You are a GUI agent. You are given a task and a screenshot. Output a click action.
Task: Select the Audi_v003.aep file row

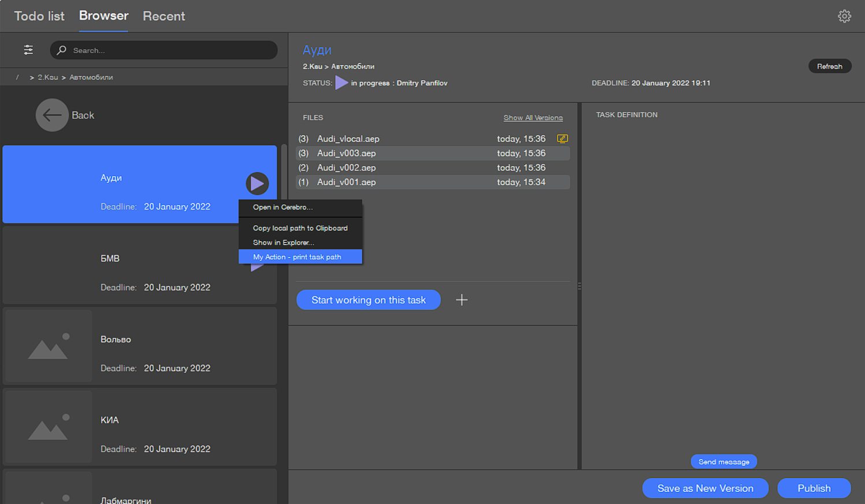tap(433, 153)
